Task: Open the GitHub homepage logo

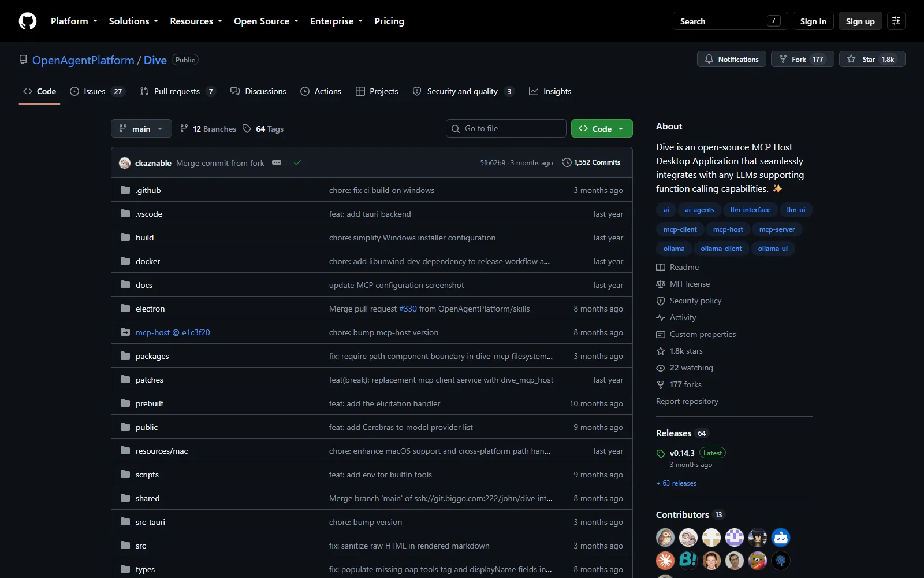Action: coord(28,21)
